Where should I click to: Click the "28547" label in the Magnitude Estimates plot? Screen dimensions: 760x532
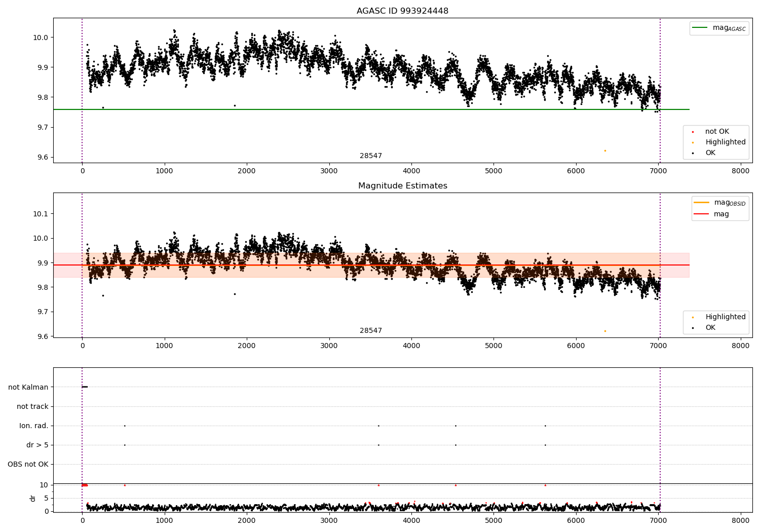point(371,330)
